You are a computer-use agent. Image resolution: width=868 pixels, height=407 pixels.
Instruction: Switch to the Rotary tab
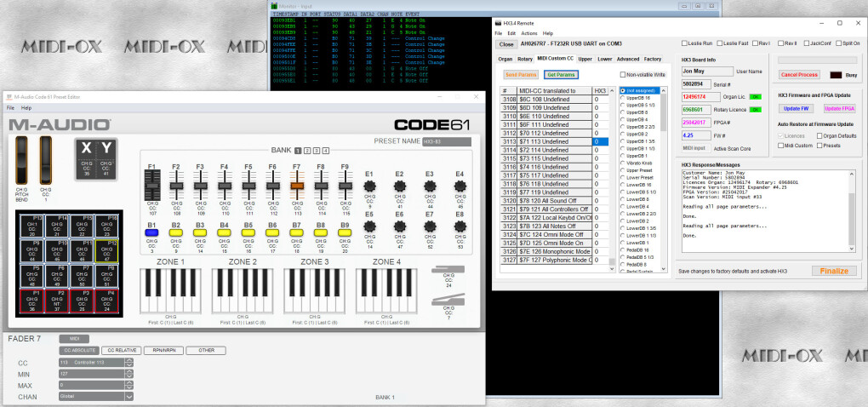coord(525,59)
